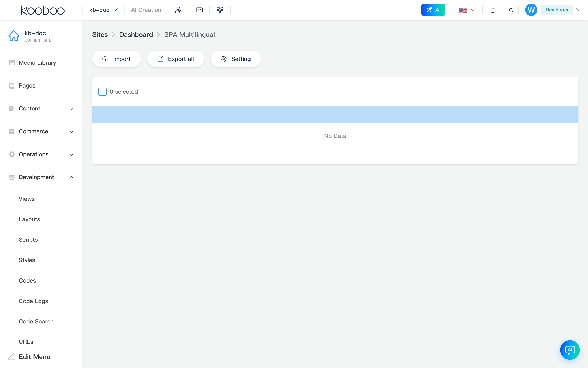Click the W user avatar
The image size is (588, 368).
531,10
